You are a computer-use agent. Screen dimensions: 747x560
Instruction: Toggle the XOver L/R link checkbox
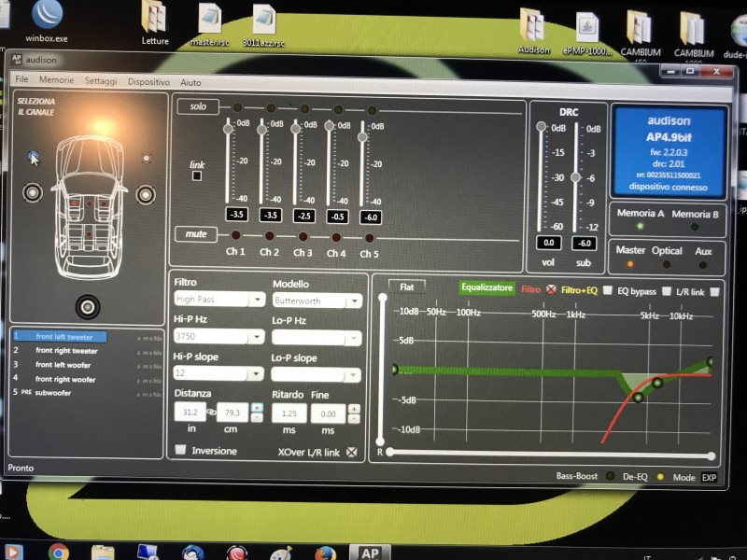coord(351,452)
